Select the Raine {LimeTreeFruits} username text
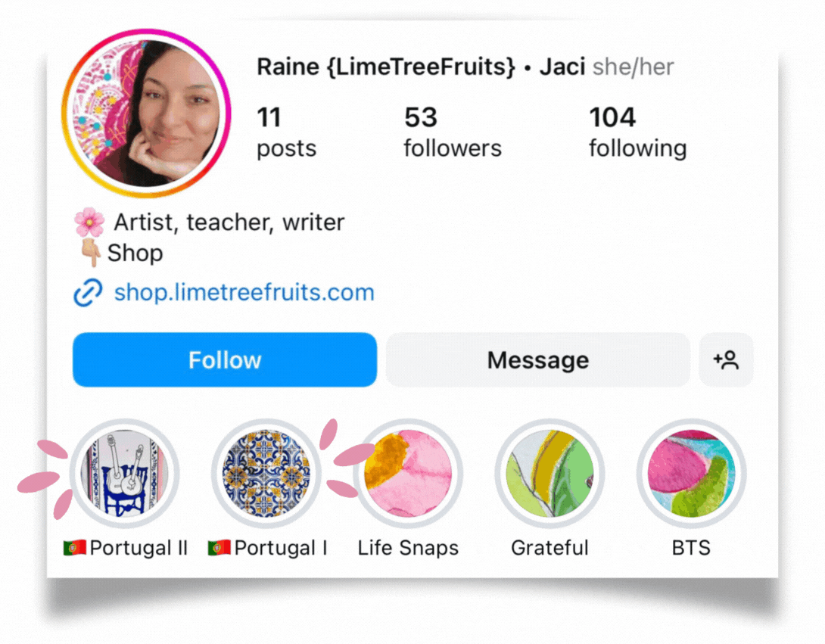825x644 pixels. click(386, 67)
